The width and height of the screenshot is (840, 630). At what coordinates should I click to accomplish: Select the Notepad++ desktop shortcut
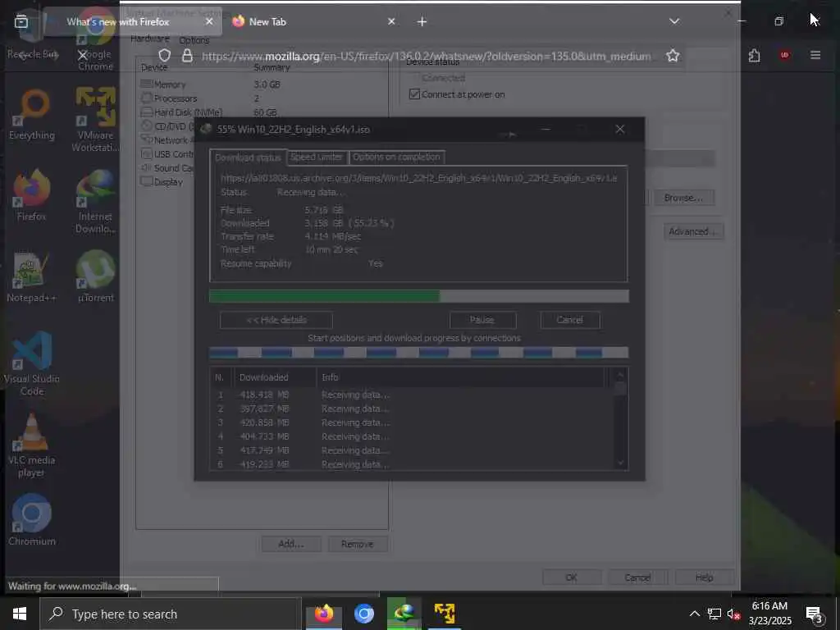pos(31,276)
